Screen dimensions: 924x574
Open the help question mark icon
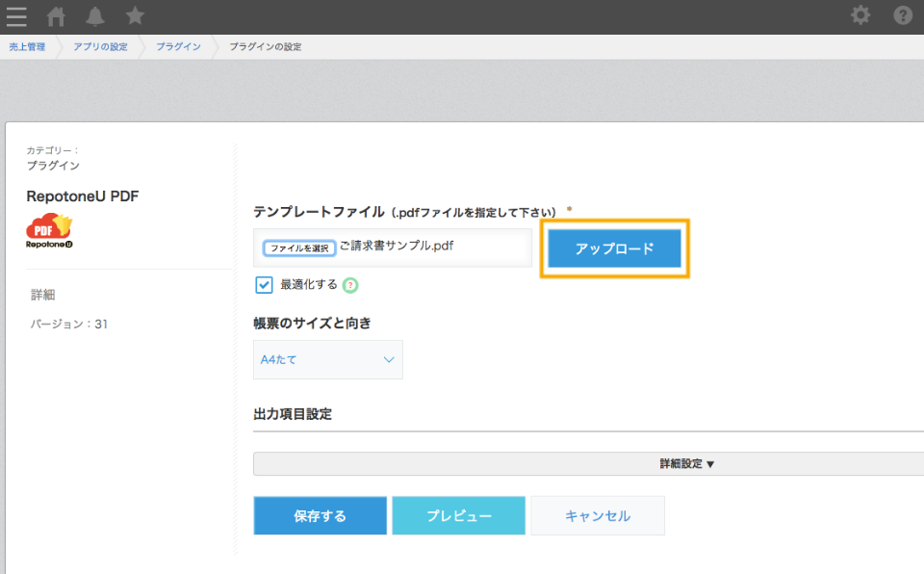[x=903, y=14]
